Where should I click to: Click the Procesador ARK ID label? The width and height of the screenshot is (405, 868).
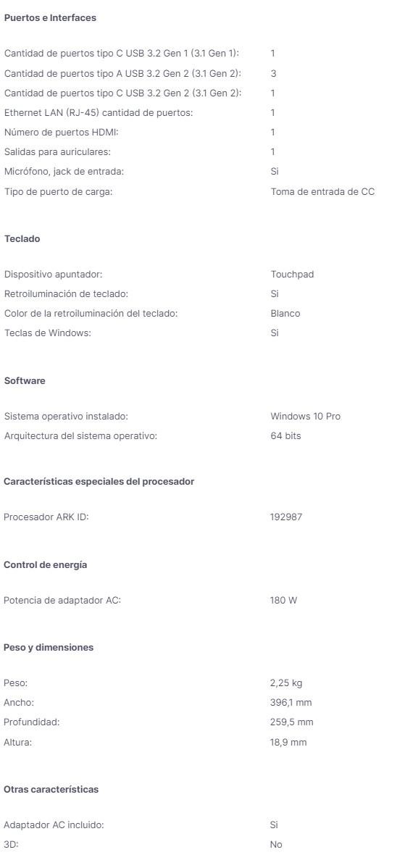[x=46, y=517]
